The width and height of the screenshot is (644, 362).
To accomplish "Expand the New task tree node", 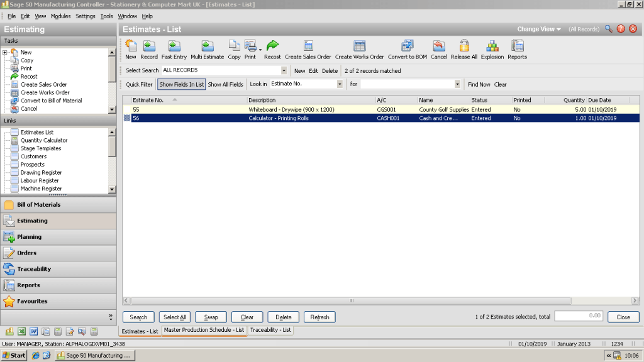I will coord(5,53).
